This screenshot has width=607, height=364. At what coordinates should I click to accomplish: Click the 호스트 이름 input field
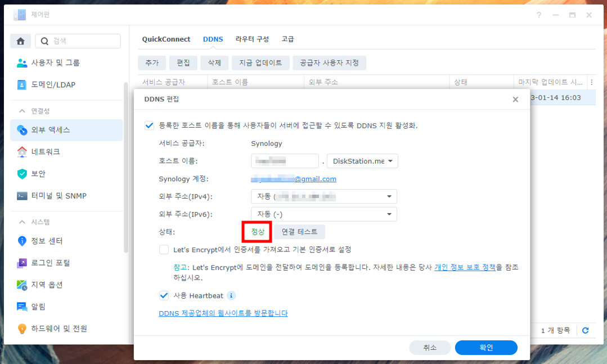pos(285,161)
